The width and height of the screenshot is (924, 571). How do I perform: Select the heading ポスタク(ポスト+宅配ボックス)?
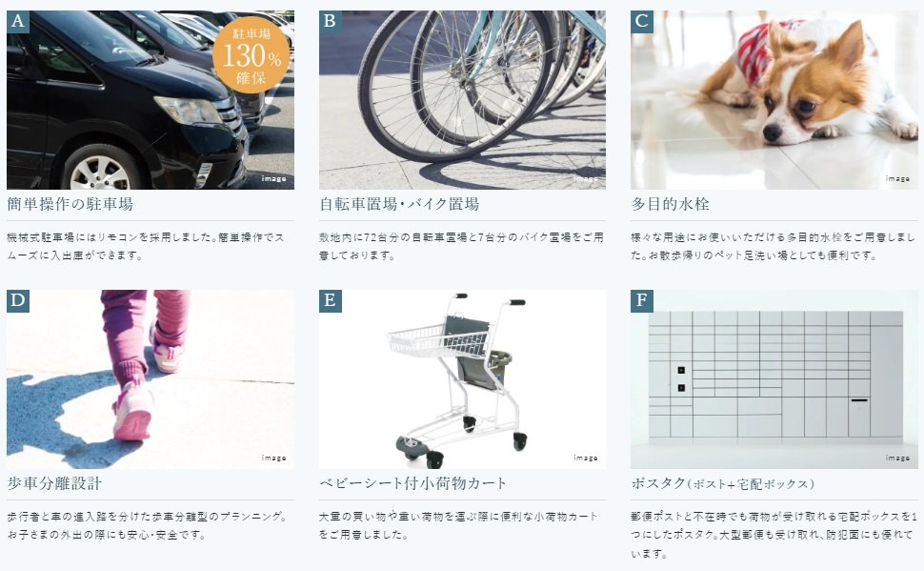tap(722, 483)
